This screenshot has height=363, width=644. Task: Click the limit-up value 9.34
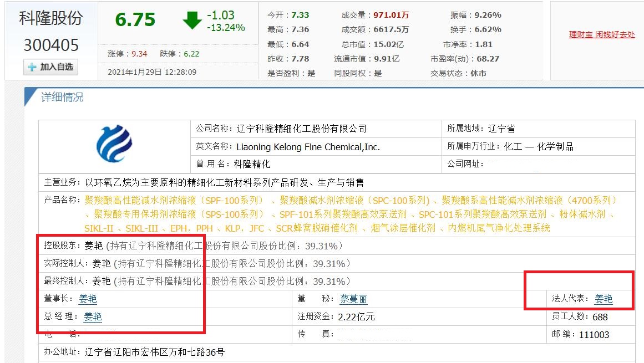click(139, 54)
